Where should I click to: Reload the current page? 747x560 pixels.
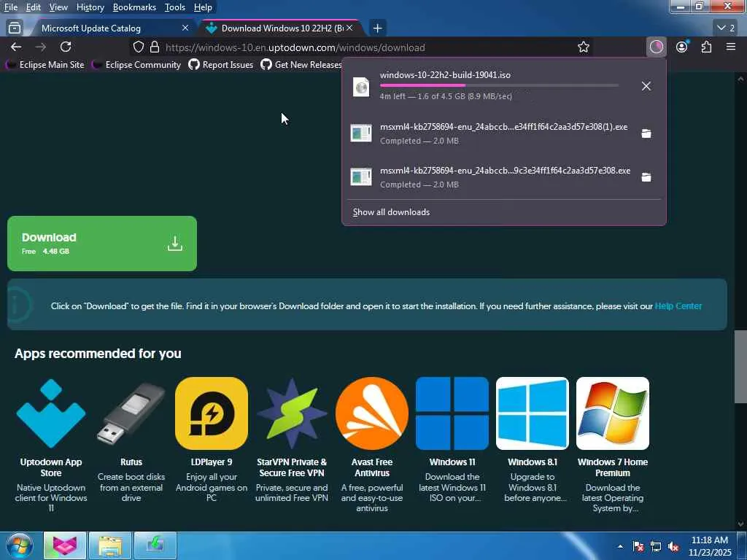pos(66,47)
